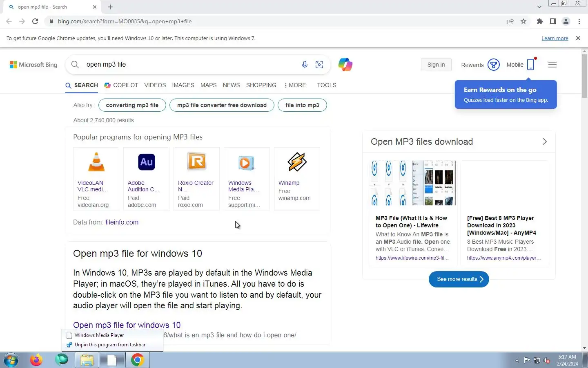Select the Windows Media Player icon
The height and width of the screenshot is (368, 588).
(246, 163)
